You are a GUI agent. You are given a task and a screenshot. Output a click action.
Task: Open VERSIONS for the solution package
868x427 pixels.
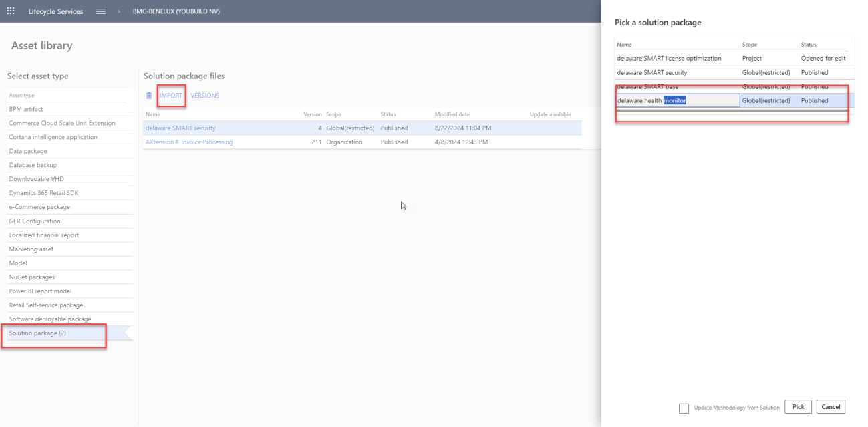tap(205, 96)
